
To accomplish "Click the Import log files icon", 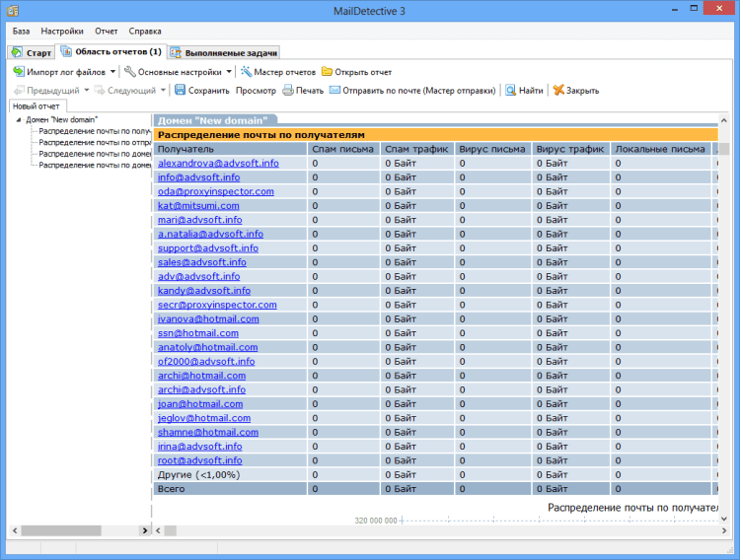I will (x=19, y=72).
